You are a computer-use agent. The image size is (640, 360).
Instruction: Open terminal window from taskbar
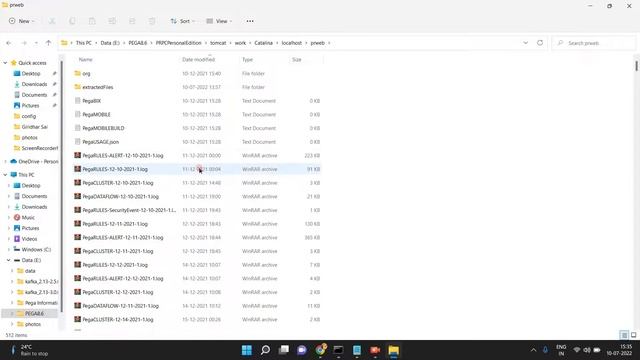tap(338, 350)
